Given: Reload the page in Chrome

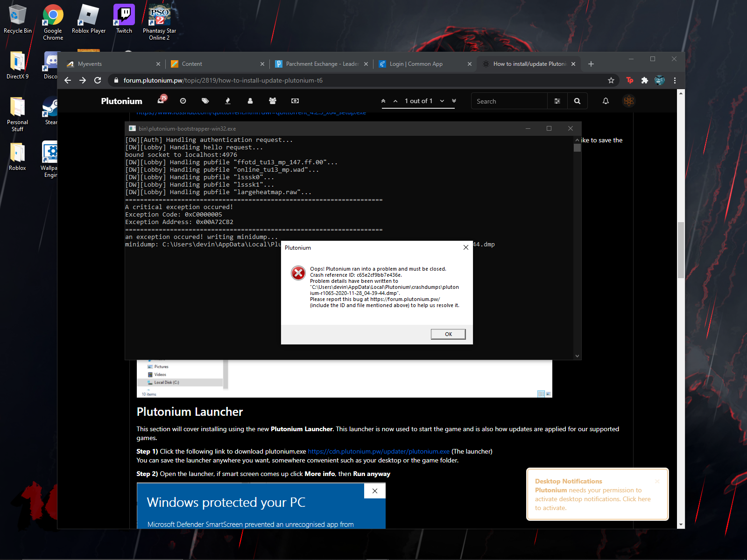Looking at the screenshot, I should (x=98, y=80).
